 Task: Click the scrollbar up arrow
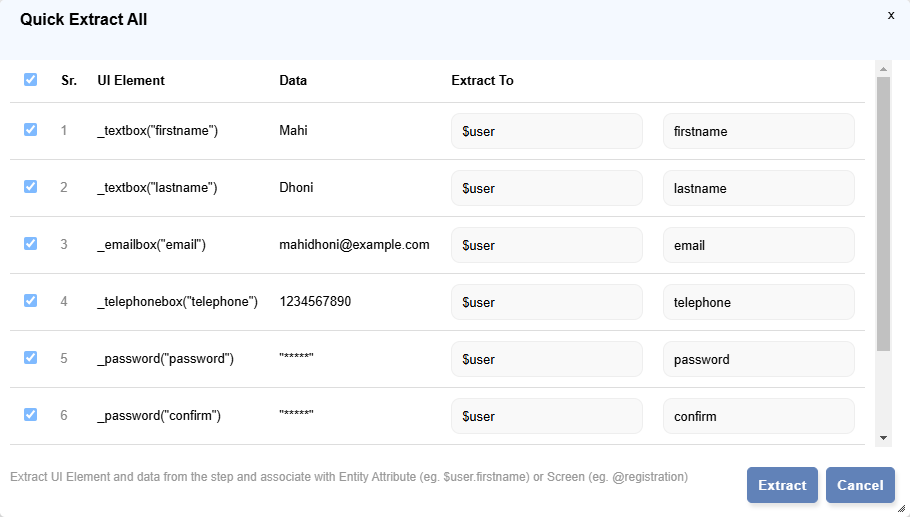883,69
